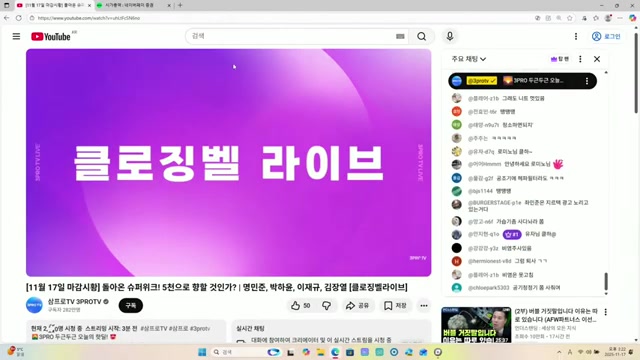
Task: Open the (2부) 버블 거짓말입니다 video title
Action: [x=556, y=315]
